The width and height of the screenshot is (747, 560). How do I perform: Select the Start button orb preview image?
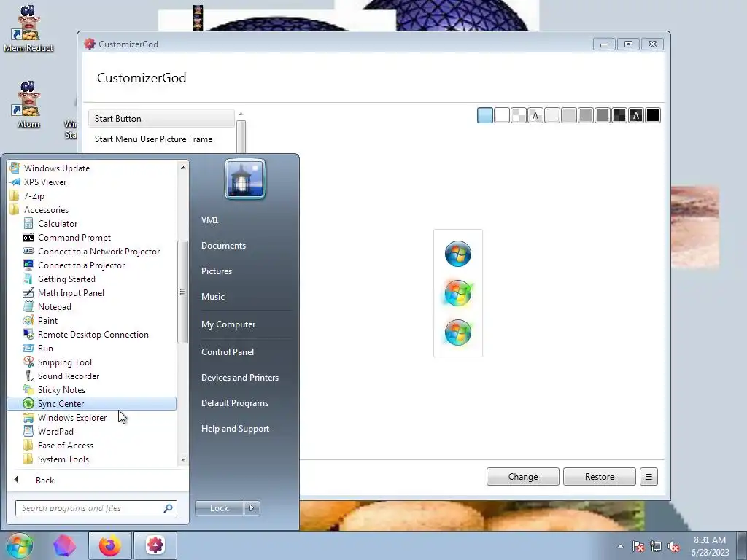pos(458,293)
